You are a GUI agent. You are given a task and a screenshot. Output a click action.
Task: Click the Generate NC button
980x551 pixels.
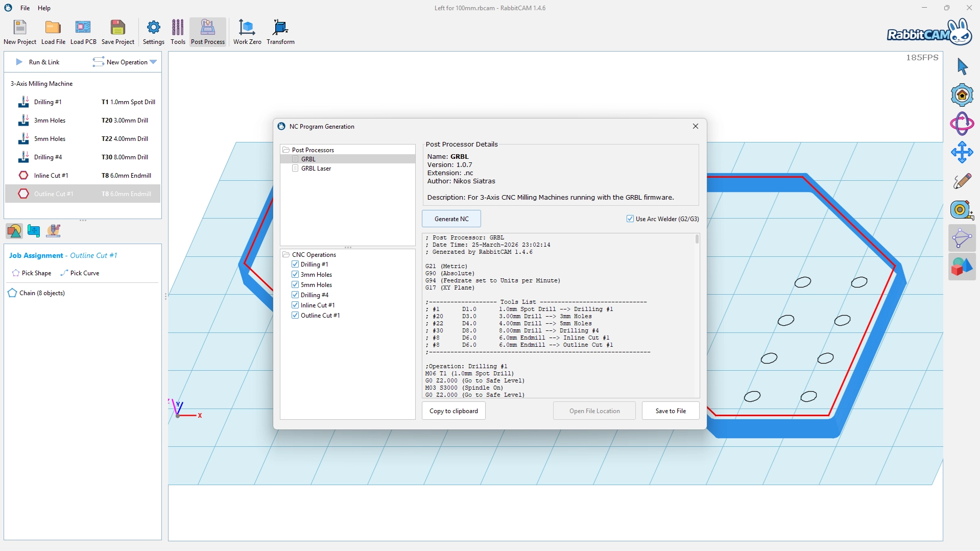pos(451,219)
